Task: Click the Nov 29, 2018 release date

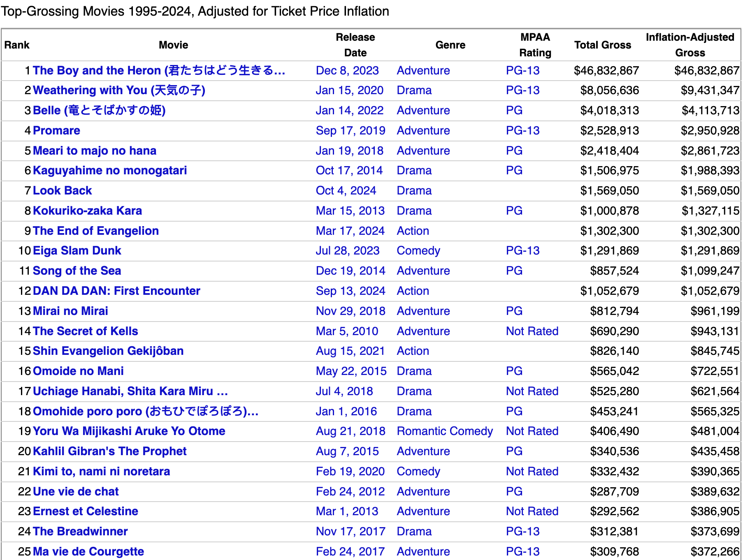Action: point(351,311)
